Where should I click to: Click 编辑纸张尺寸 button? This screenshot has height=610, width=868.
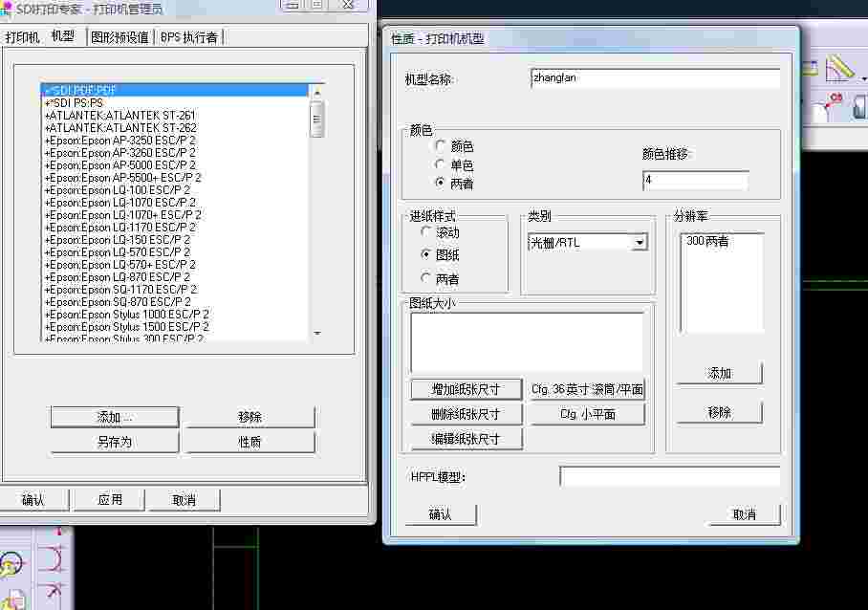tap(467, 439)
